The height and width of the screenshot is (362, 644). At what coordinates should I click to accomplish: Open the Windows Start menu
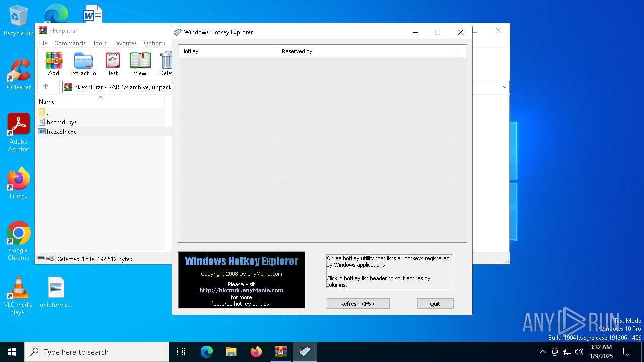point(12,352)
